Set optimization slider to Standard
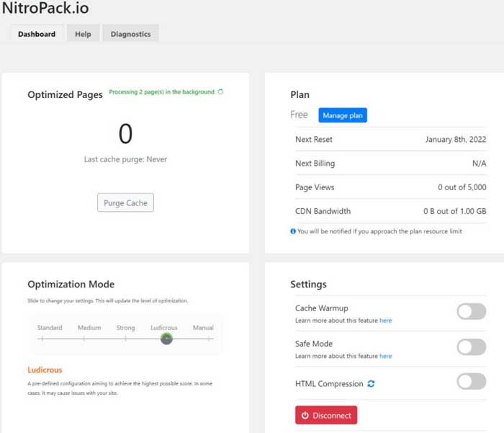Image resolution: width=504 pixels, height=433 pixels. coord(42,338)
